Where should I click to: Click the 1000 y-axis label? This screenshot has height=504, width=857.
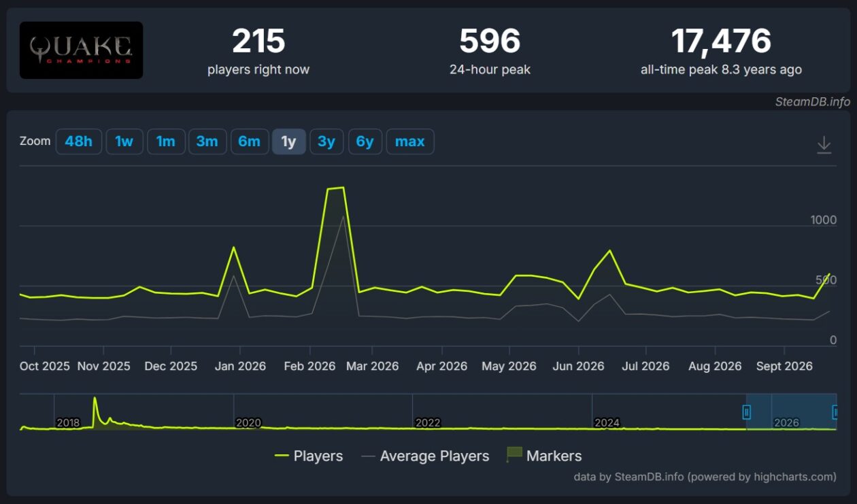coord(823,220)
